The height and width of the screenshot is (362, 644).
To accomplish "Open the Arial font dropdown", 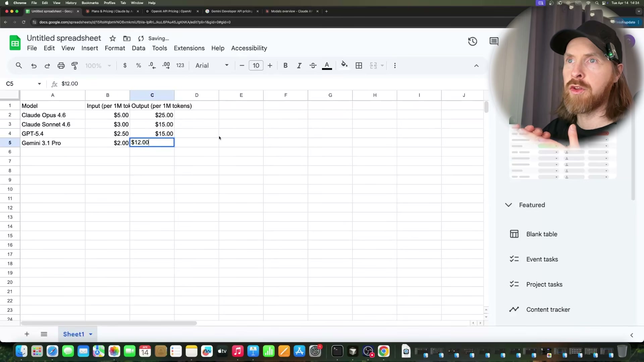I will click(211, 66).
